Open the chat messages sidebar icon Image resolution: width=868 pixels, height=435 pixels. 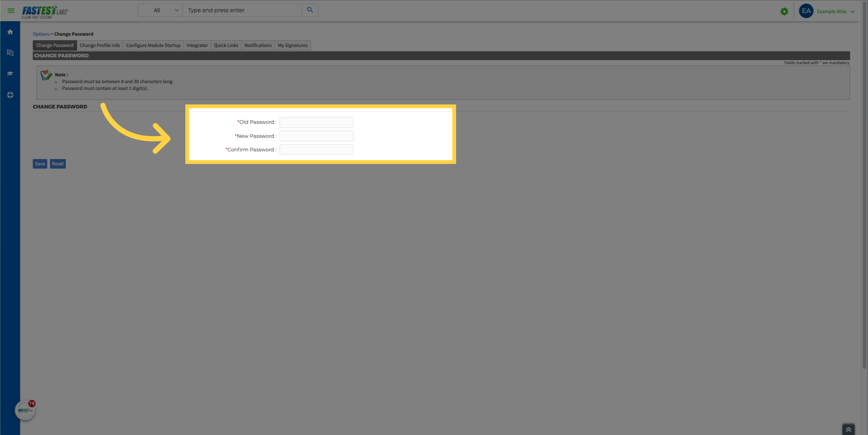(10, 53)
